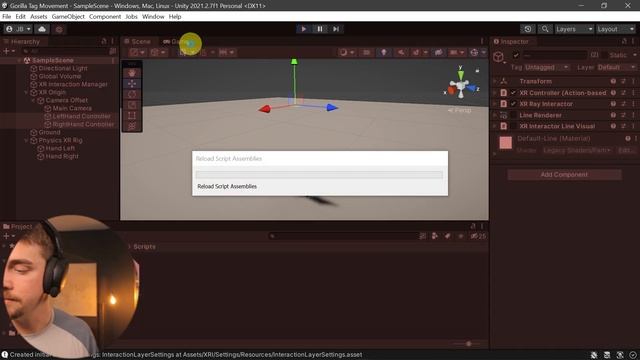
Task: Open the Scene view three-dot menu
Action: [x=482, y=41]
